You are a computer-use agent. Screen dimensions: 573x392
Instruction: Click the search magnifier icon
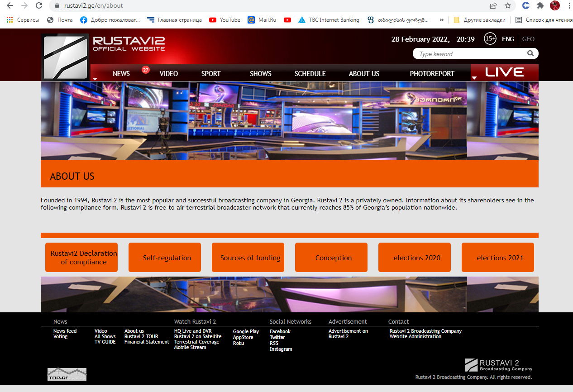click(530, 53)
